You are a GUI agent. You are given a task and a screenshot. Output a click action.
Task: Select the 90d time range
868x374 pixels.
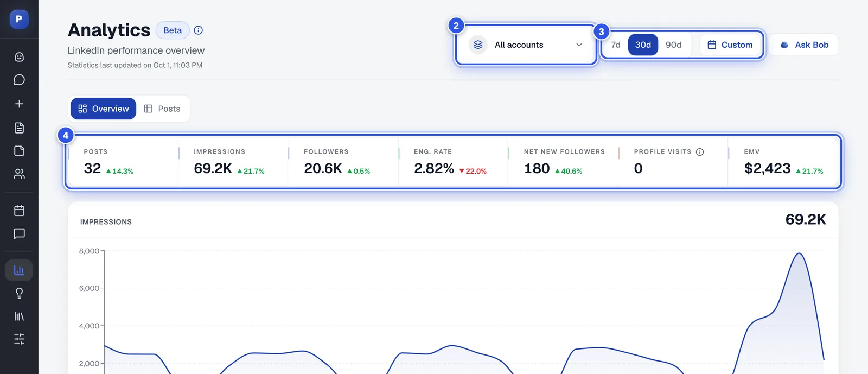[x=673, y=45]
